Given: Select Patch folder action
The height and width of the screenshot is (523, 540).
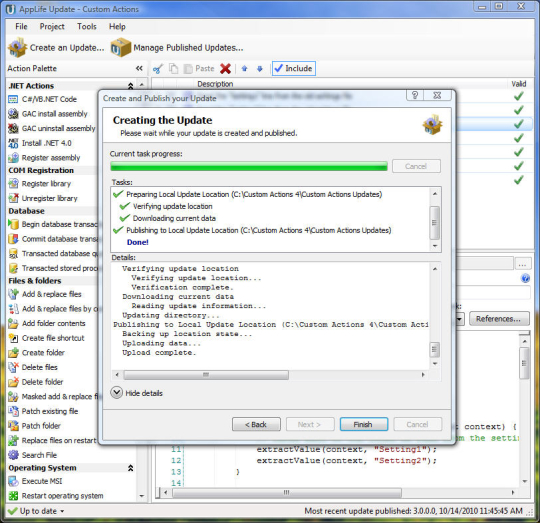Looking at the screenshot, I should point(34,426).
